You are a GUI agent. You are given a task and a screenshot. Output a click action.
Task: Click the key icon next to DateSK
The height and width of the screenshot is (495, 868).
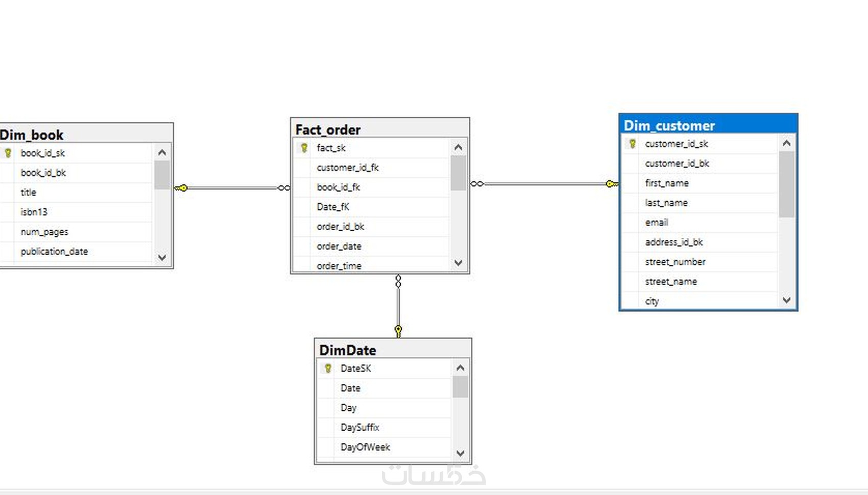pyautogui.click(x=328, y=368)
